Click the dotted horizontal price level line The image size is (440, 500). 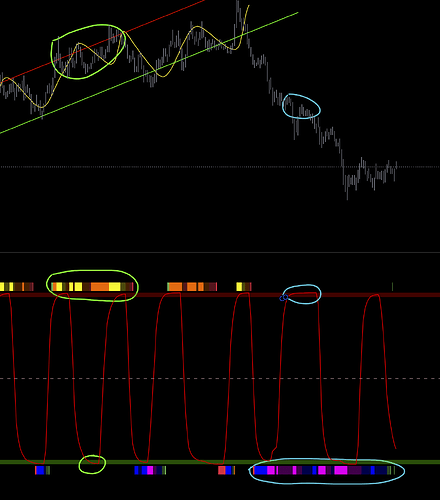coord(220,167)
